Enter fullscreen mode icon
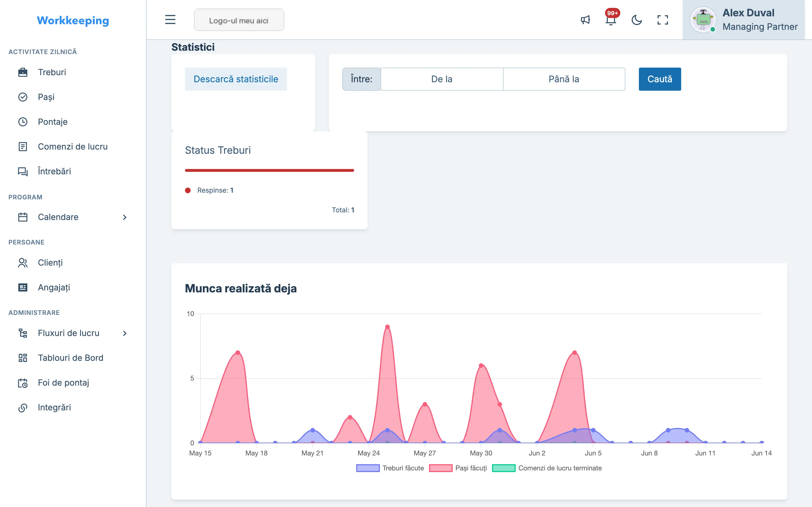The height and width of the screenshot is (507, 812). [x=663, y=20]
